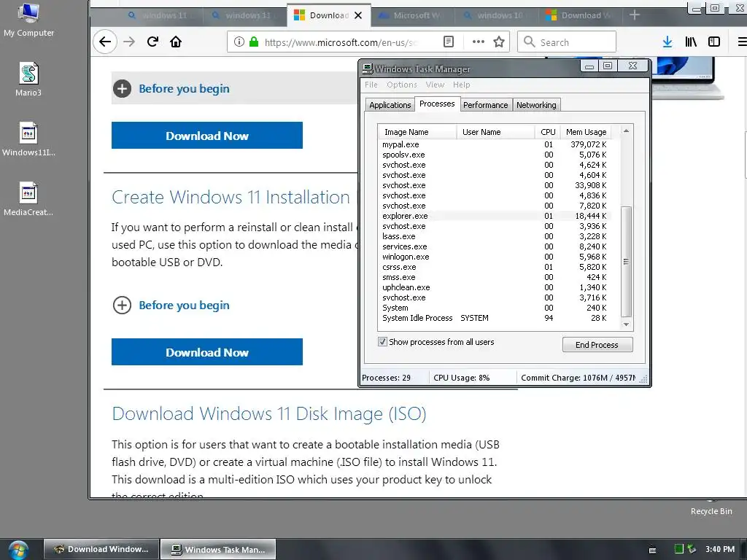Click Windows Task Man... taskbar button
747x560 pixels.
218,550
